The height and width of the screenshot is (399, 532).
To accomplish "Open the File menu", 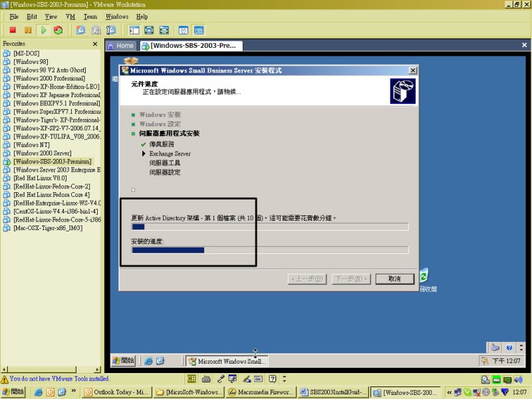I will [14, 16].
